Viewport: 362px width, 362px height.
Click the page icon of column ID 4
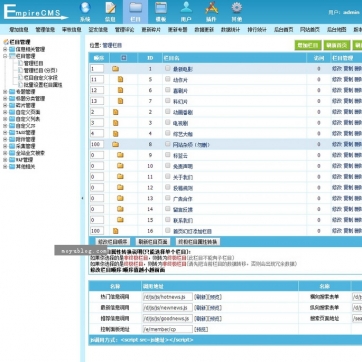point(115,133)
